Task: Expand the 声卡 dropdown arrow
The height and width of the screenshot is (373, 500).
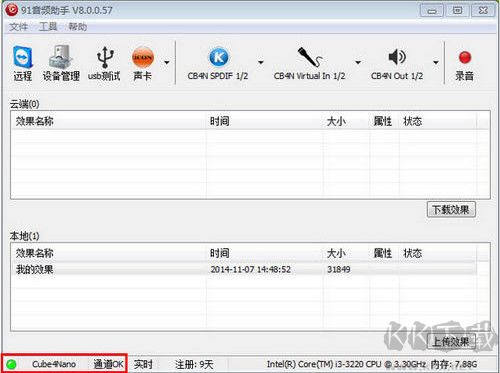Action: tap(167, 62)
